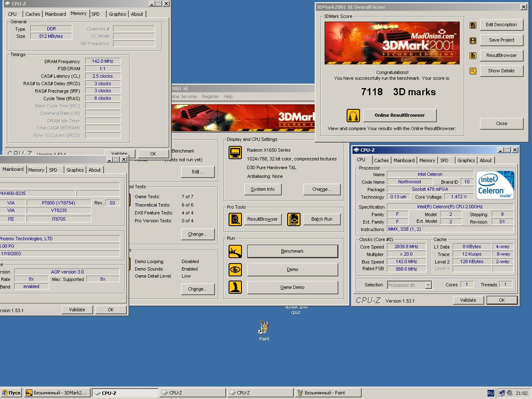Click the System Info button
Viewport: 532px width, 399px height.
[263, 189]
